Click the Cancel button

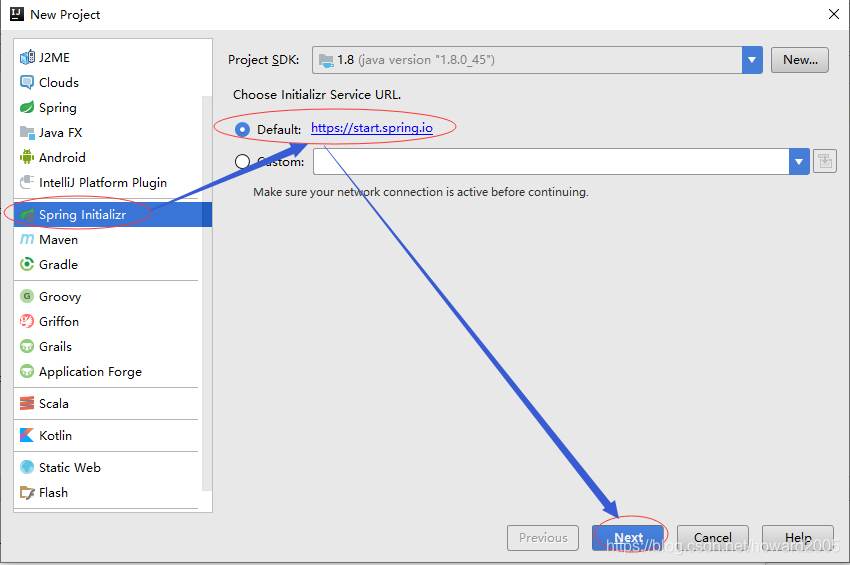713,537
